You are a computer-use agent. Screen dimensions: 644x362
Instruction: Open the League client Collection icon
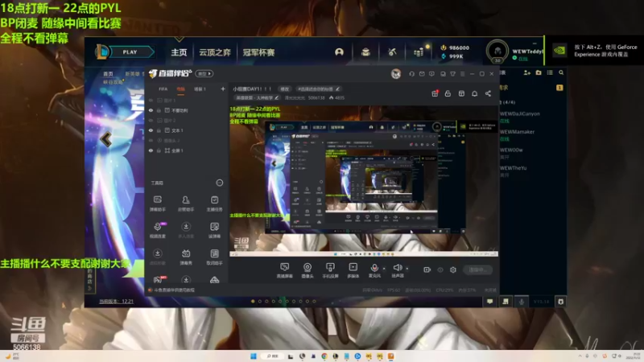tap(365, 52)
